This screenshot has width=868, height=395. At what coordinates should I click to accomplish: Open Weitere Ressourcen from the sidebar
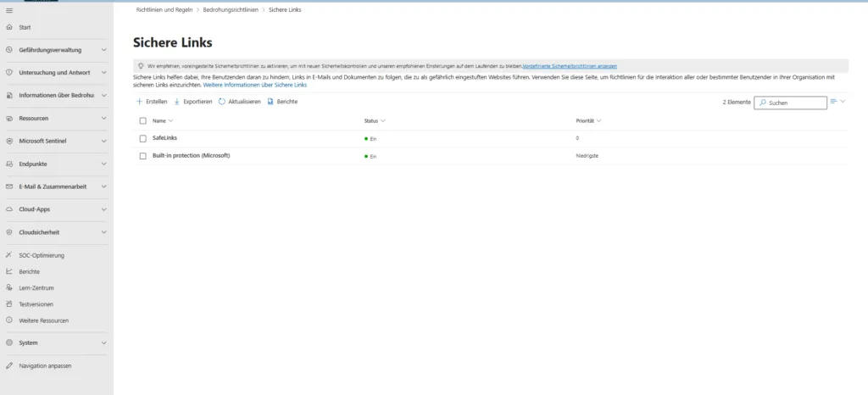[43, 320]
